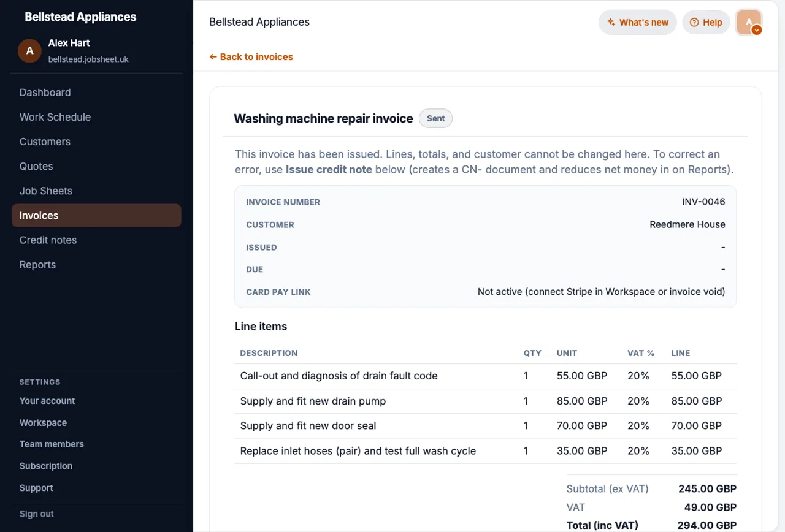This screenshot has height=532, width=785.
Task: Click the Replace inlet hoses line description
Action: tap(358, 451)
